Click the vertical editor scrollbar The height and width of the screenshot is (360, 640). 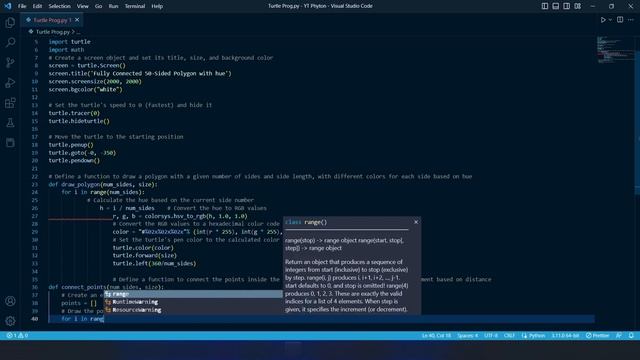click(x=638, y=122)
